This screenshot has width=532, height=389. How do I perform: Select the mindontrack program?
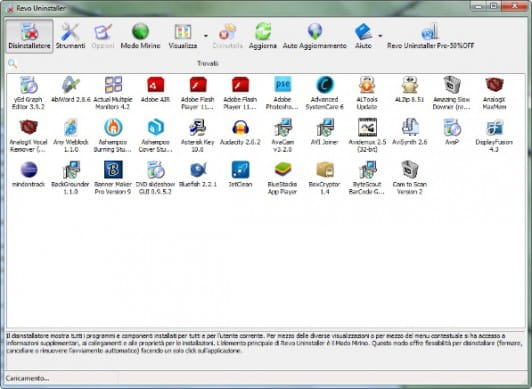coord(28,175)
